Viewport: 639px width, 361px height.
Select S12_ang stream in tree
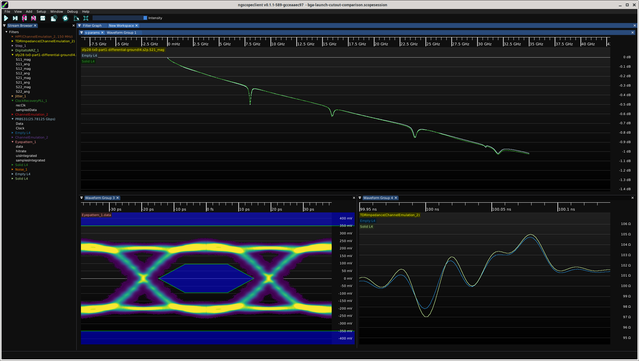pos(23,73)
